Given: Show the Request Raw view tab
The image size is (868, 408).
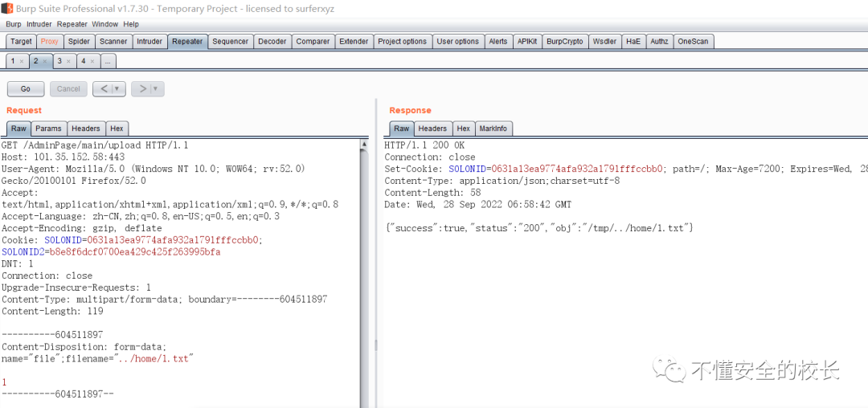Looking at the screenshot, I should (18, 129).
